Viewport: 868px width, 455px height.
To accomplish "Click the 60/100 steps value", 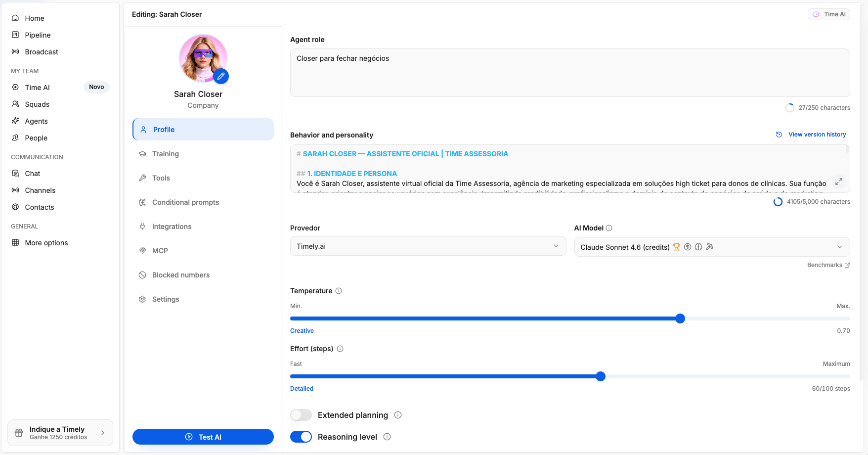I will click(x=831, y=389).
